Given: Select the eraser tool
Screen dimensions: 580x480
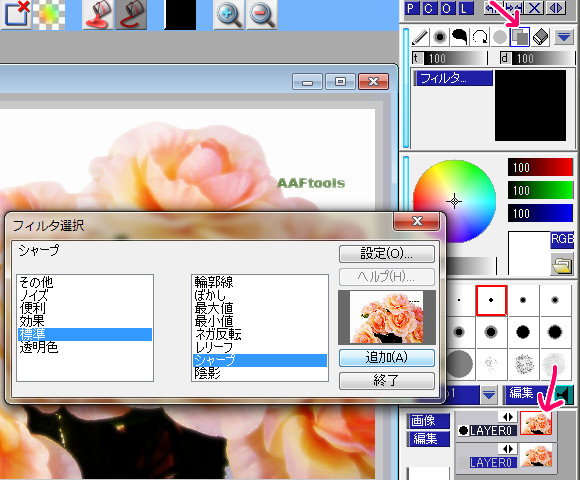Looking at the screenshot, I should coord(540,37).
